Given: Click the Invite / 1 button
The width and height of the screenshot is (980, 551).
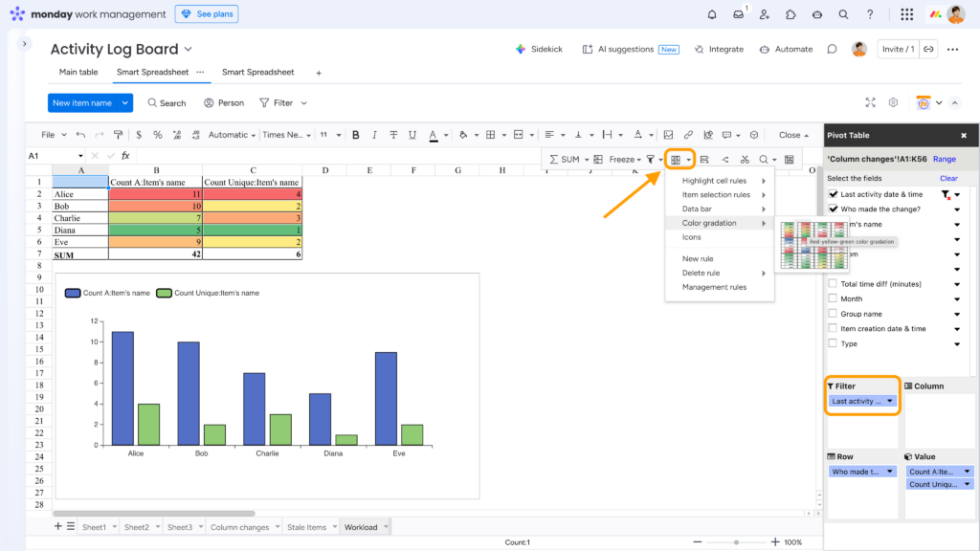Looking at the screenshot, I should pos(898,50).
